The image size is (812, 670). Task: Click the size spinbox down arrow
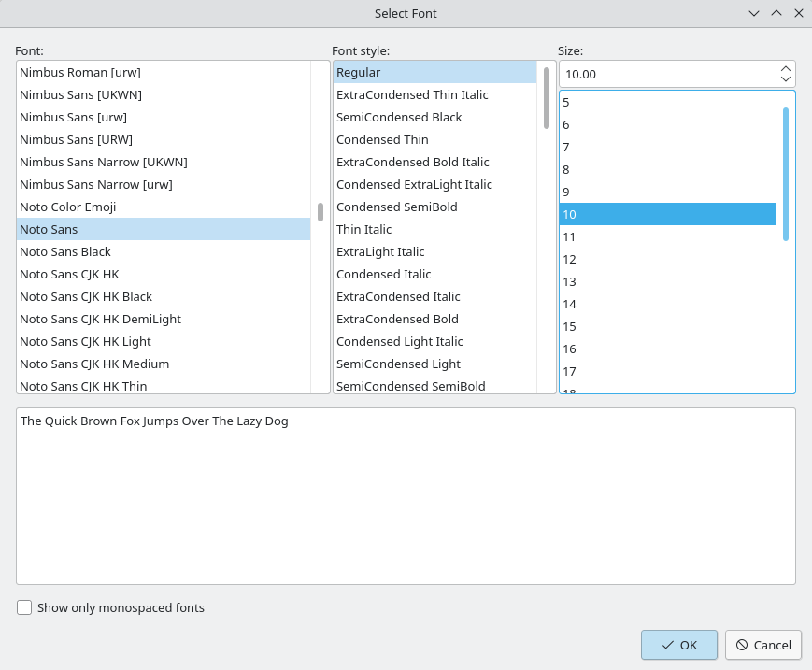pyautogui.click(x=785, y=79)
